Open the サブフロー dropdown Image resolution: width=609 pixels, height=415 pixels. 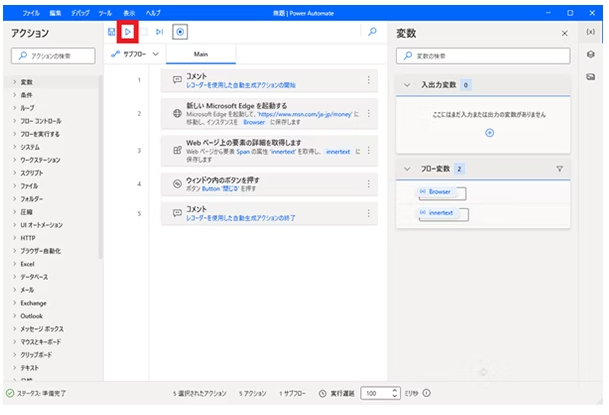[135, 54]
